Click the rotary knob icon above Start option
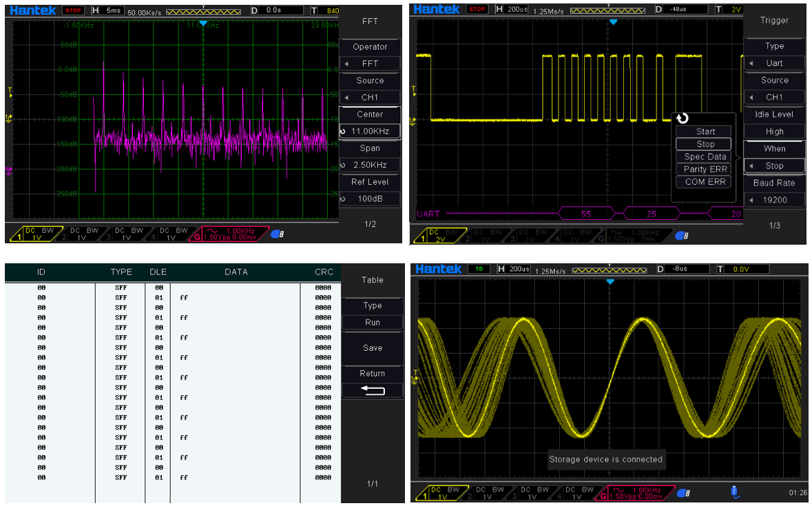The width and height of the screenshot is (812, 508). coord(682,119)
